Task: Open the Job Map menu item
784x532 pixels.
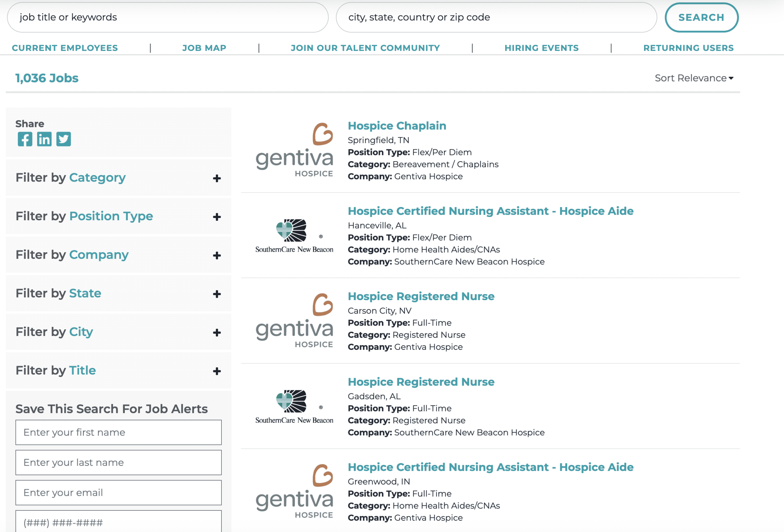Action: (204, 48)
